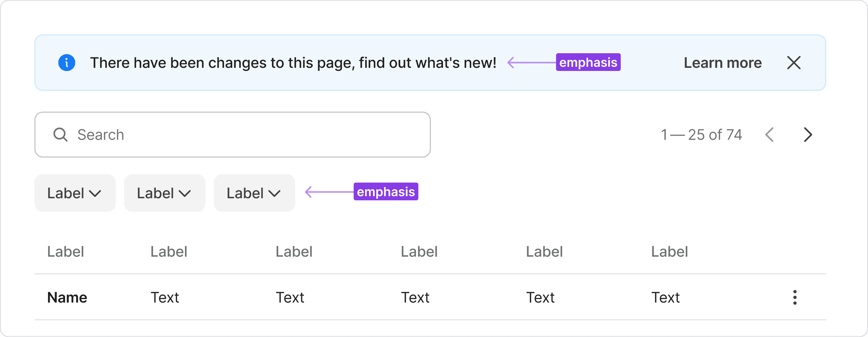Click the third Label column header
868x337 pixels.
pyautogui.click(x=294, y=251)
